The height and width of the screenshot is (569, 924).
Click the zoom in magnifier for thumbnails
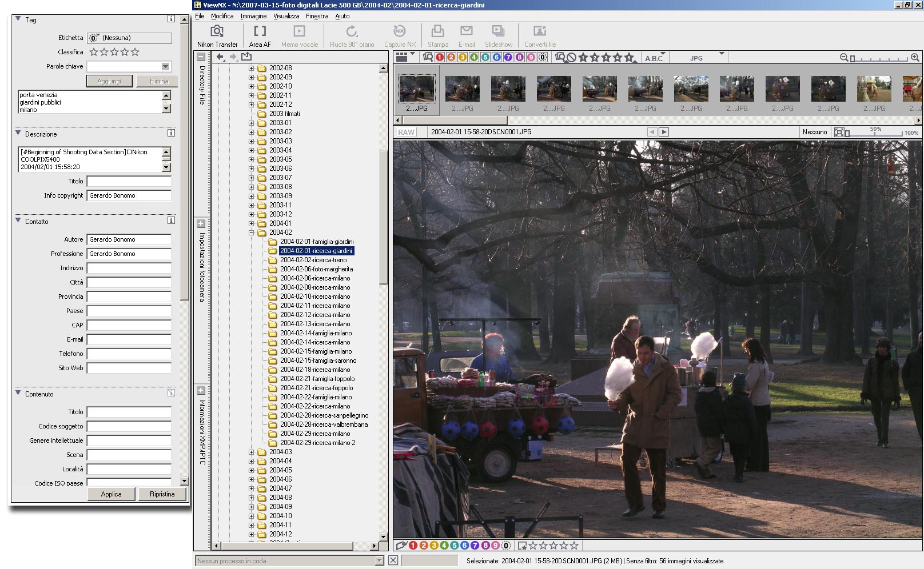tap(915, 58)
